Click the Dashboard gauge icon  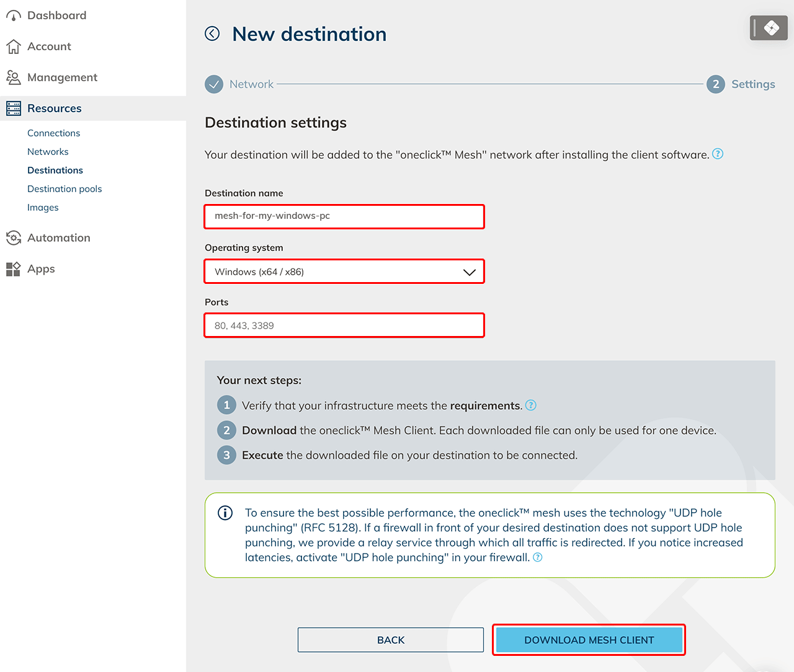[x=13, y=15]
